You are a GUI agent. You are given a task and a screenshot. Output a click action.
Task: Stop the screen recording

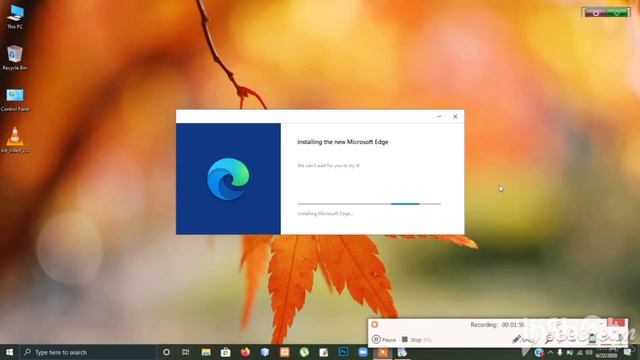click(x=416, y=339)
